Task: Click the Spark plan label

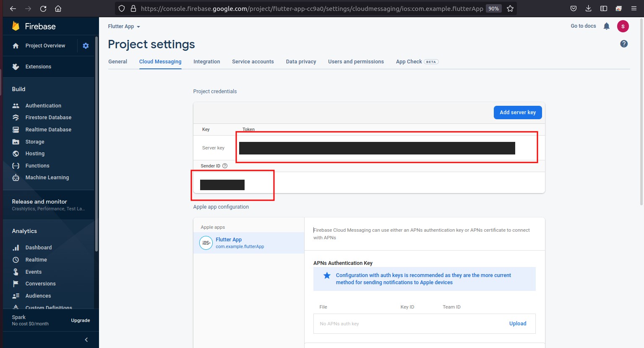Action: point(18,317)
